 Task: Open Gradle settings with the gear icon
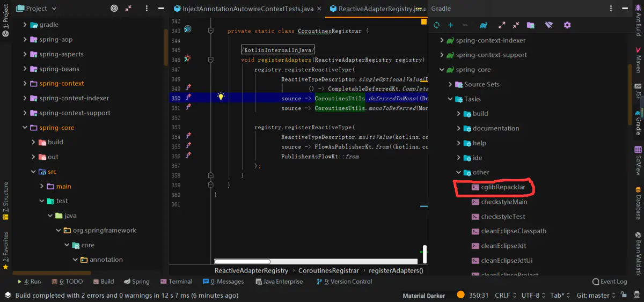567,25
